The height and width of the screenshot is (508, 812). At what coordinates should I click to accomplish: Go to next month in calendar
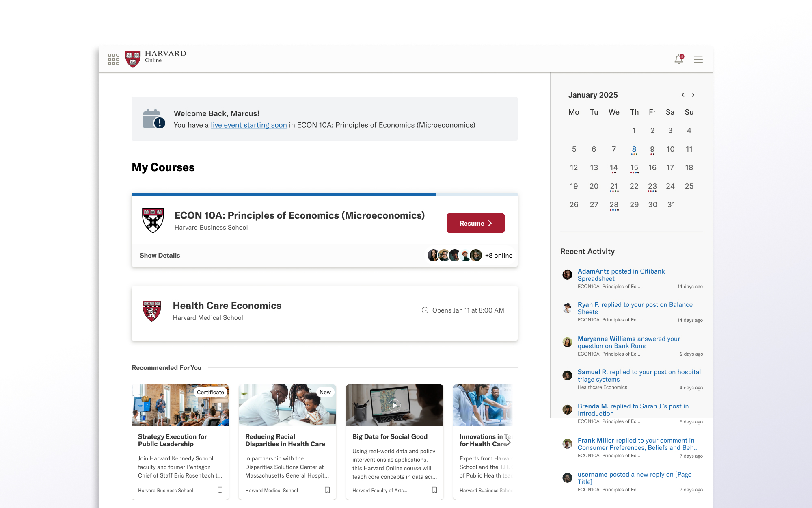pos(693,95)
